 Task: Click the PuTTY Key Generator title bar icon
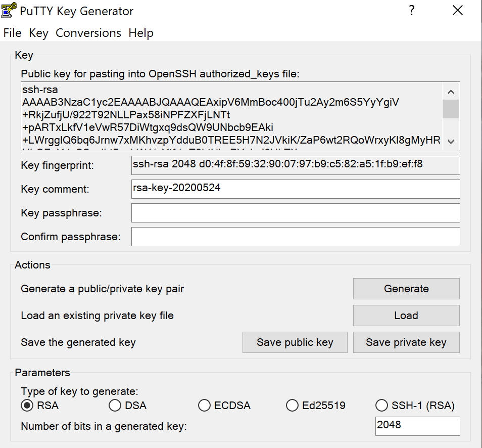pyautogui.click(x=9, y=10)
